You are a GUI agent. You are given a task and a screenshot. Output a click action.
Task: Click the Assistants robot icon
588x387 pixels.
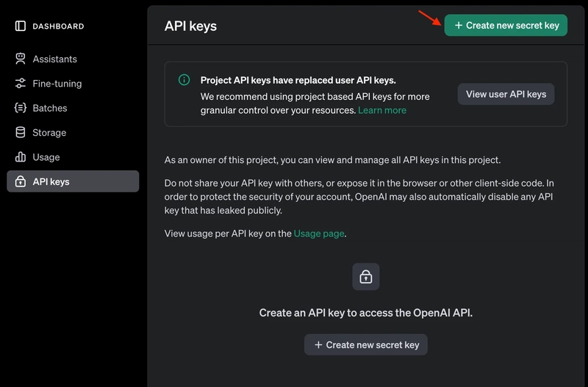(x=21, y=59)
